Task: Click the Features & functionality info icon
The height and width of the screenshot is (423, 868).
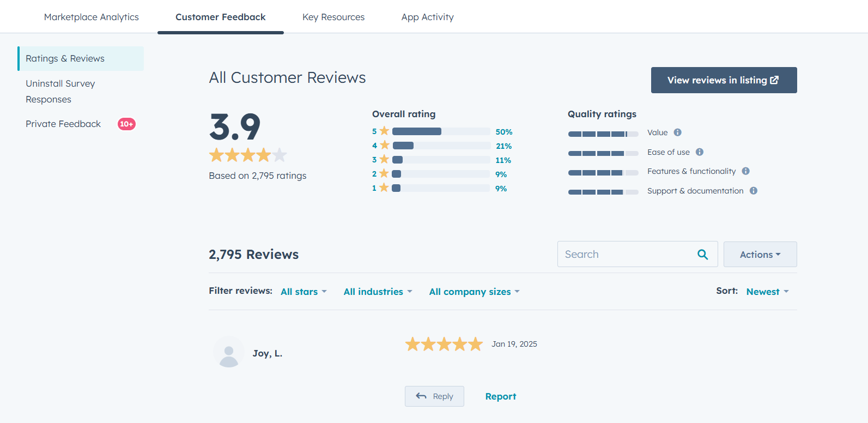Action: point(746,171)
